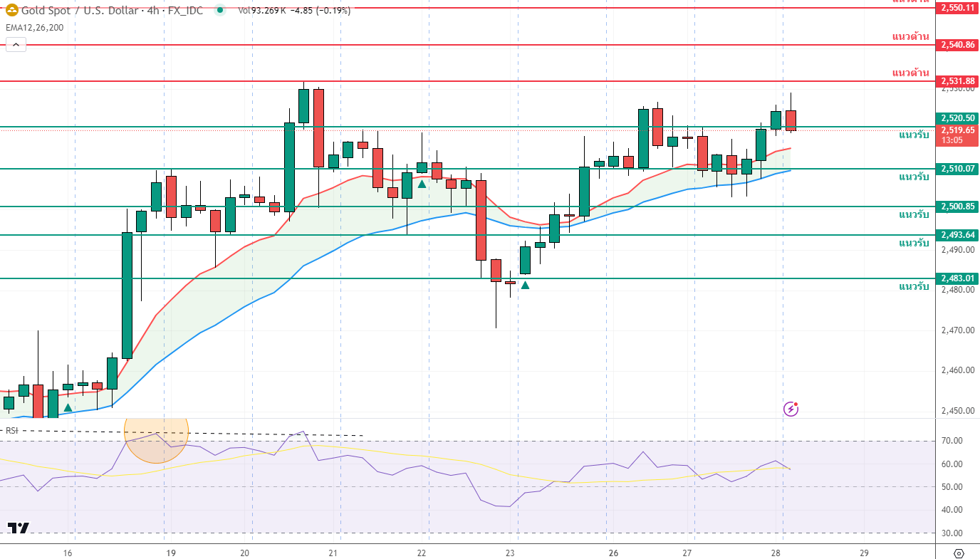Click the −4.85 (−0.19%) change value
The width and height of the screenshot is (980, 559).
click(320, 10)
